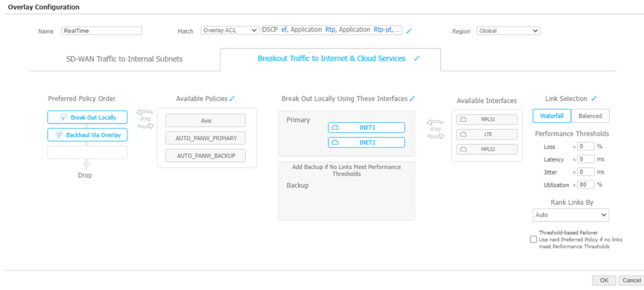Switch to SD-WAN Traffic to Internal Subnets tab
Viewport: 644px width, 290px height.
124,59
